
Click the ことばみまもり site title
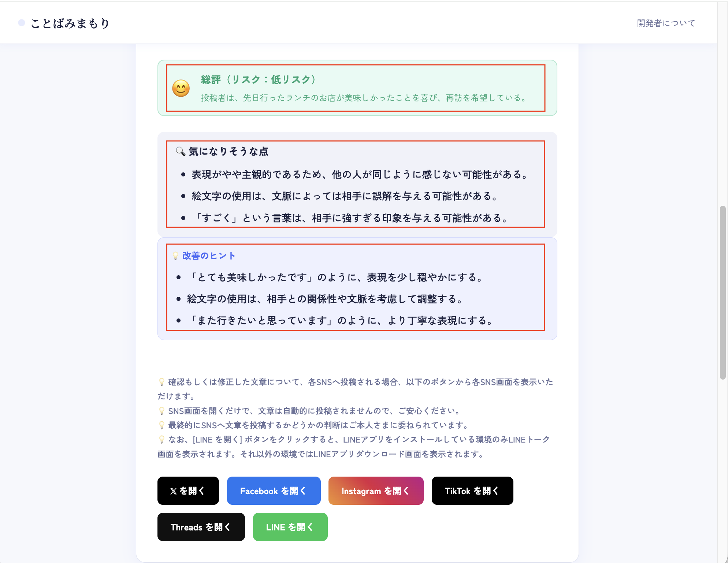pyautogui.click(x=70, y=23)
